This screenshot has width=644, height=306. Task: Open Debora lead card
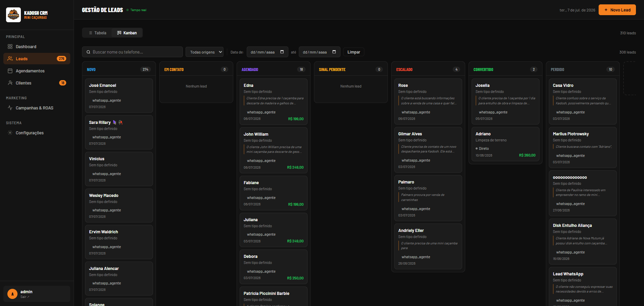[x=274, y=267]
